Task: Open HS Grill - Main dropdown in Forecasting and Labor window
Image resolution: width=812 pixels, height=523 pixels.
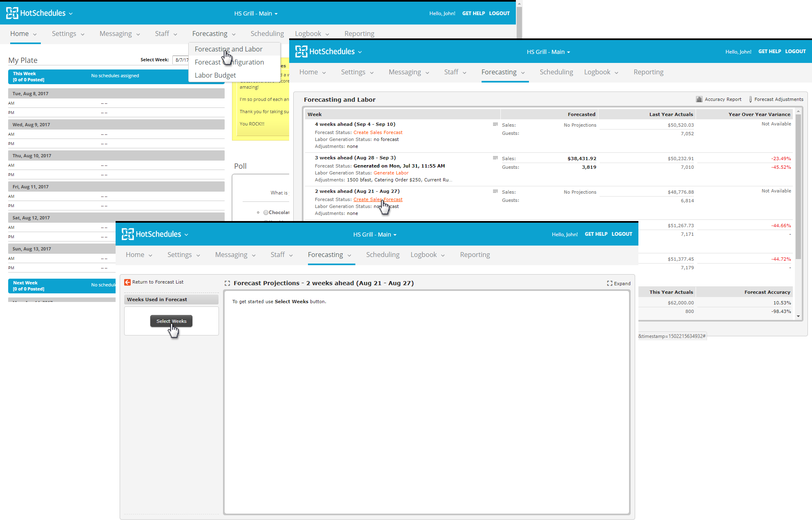Action: pyautogui.click(x=548, y=52)
